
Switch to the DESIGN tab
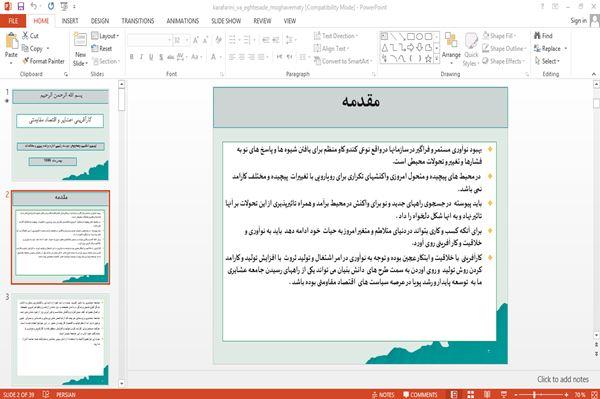point(99,21)
